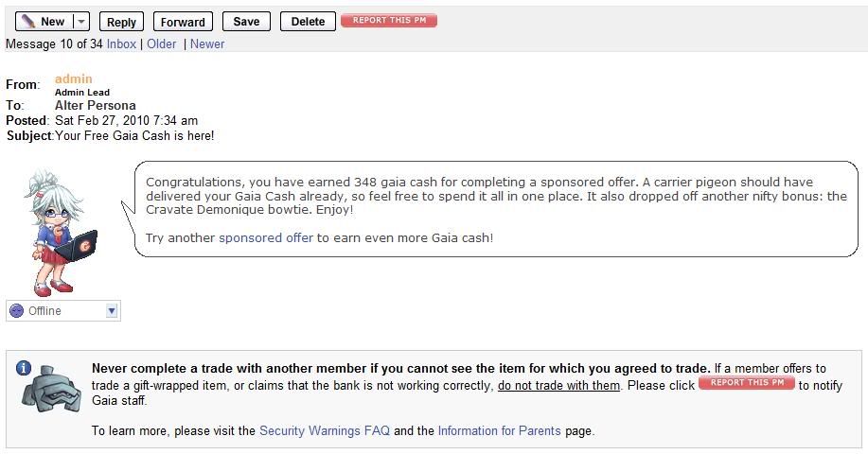Open the Security Warnings FAQ link

(x=325, y=430)
